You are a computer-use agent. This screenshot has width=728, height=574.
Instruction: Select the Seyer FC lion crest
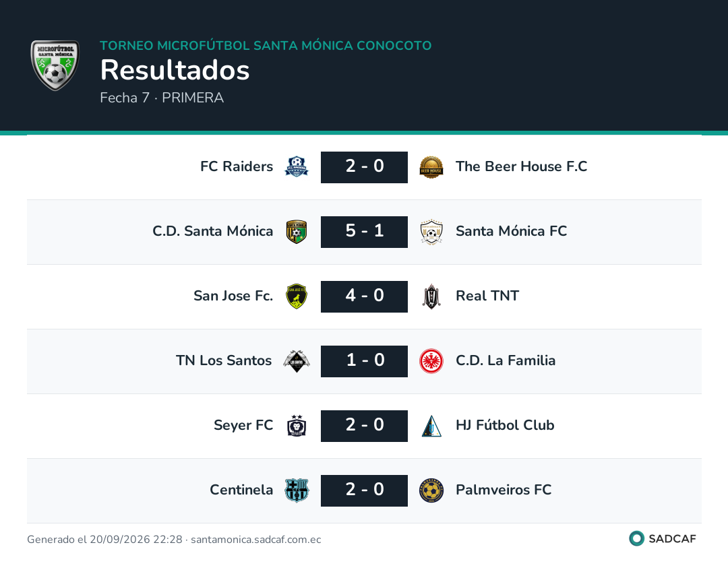(x=296, y=426)
